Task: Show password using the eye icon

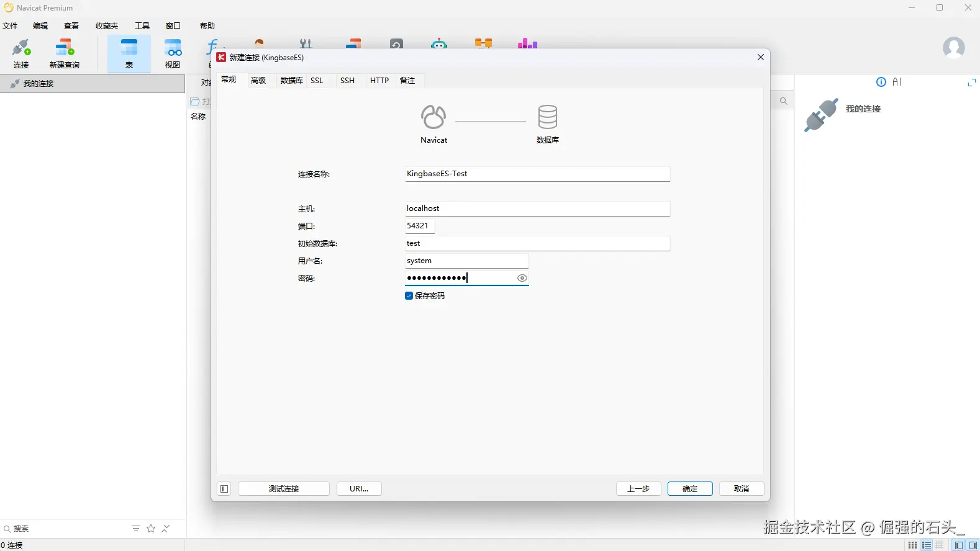Action: click(522, 278)
